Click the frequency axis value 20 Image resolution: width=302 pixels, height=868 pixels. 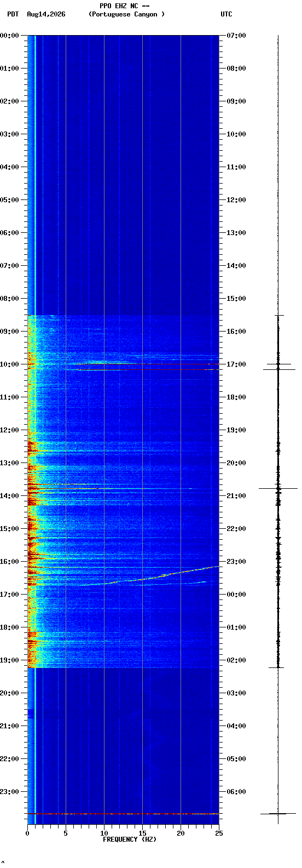(181, 833)
